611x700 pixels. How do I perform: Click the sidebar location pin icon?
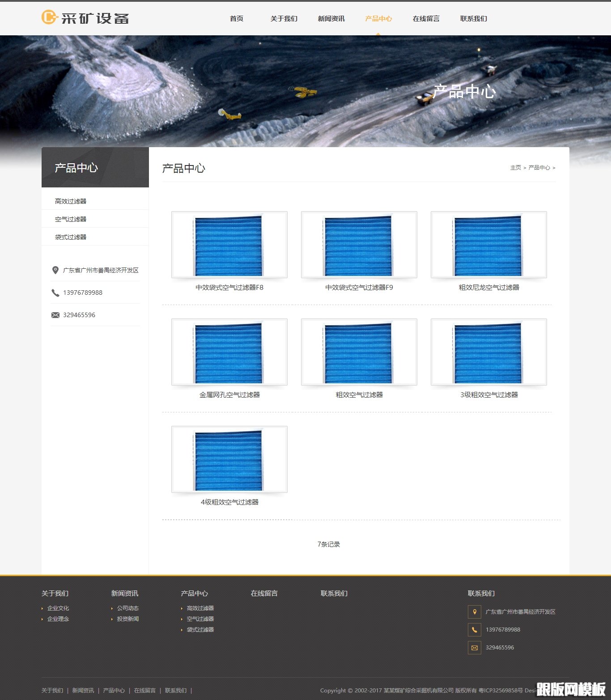click(x=55, y=270)
